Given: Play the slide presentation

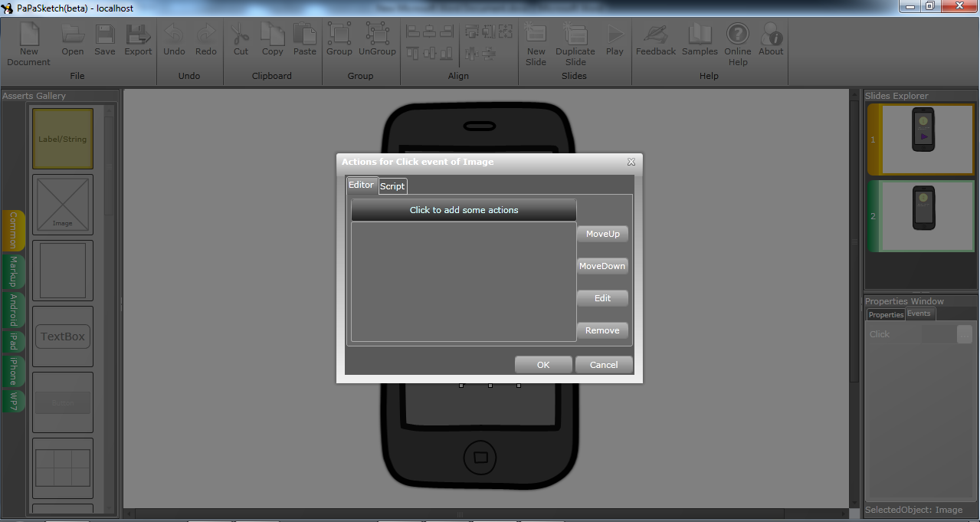Looking at the screenshot, I should [x=615, y=40].
